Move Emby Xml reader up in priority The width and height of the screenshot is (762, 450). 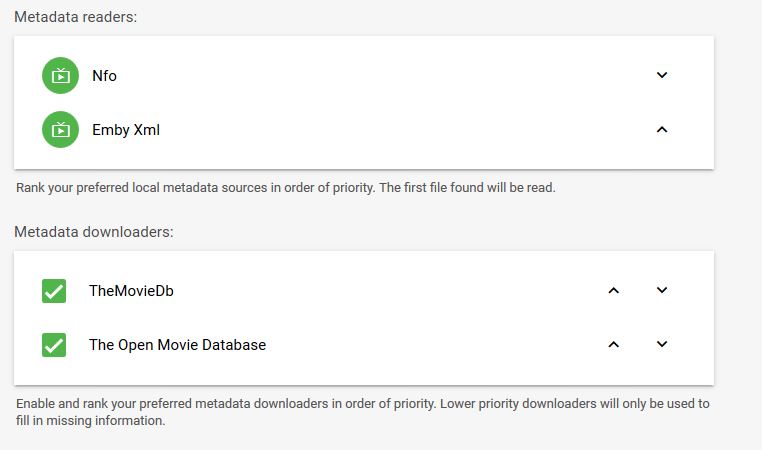click(x=661, y=129)
